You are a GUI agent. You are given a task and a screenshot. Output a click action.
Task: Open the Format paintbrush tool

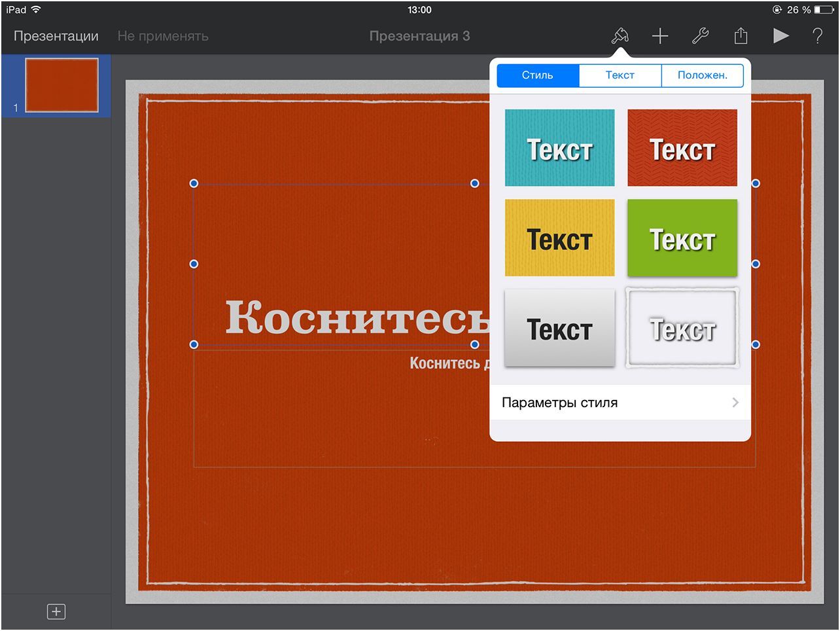click(619, 36)
